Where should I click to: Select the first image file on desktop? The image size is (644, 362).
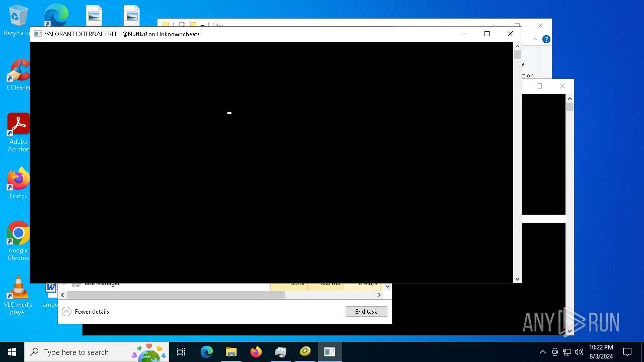pyautogui.click(x=94, y=15)
